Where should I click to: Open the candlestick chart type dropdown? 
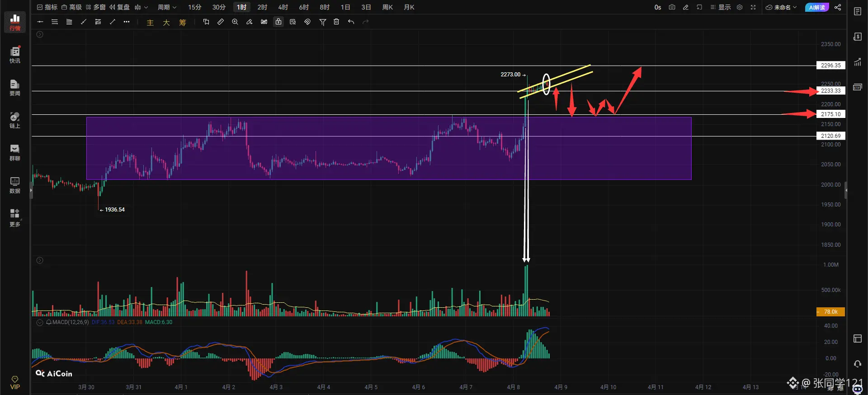pyautogui.click(x=141, y=7)
